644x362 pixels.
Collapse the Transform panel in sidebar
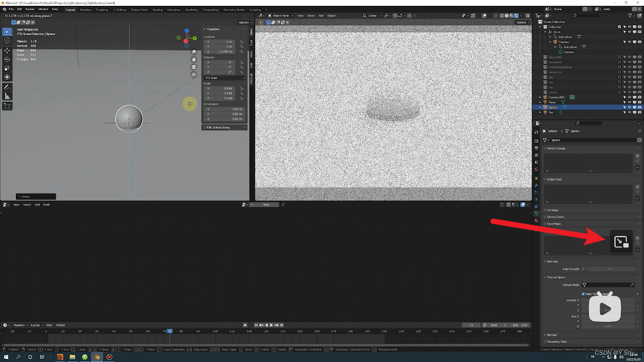(x=205, y=29)
